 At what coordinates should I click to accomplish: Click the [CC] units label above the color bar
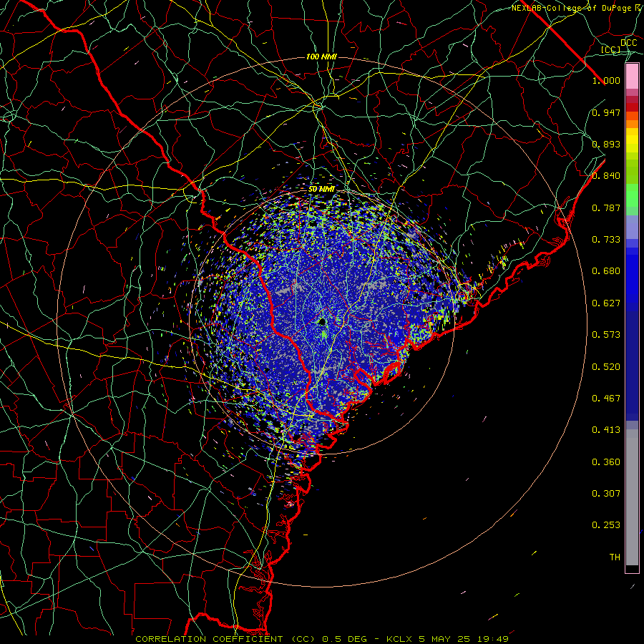click(611, 49)
